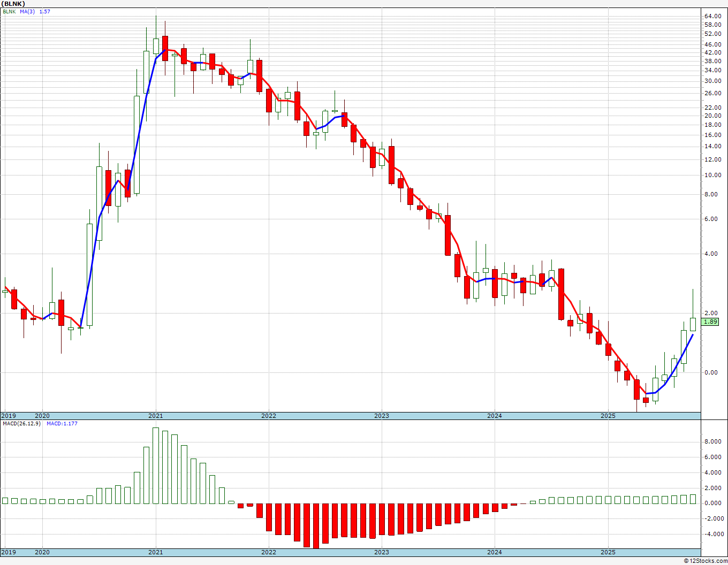This screenshot has width=728, height=565.
Task: Select the 42.00 price axis label
Action: pos(713,52)
